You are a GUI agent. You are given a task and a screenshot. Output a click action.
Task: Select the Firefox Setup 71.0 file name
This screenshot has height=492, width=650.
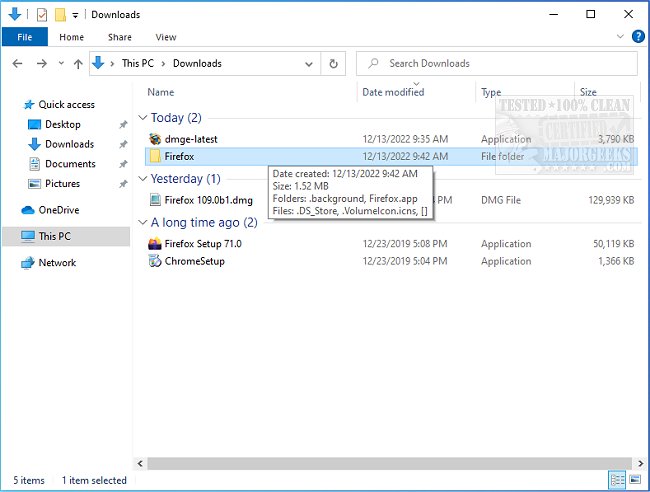[x=203, y=244]
